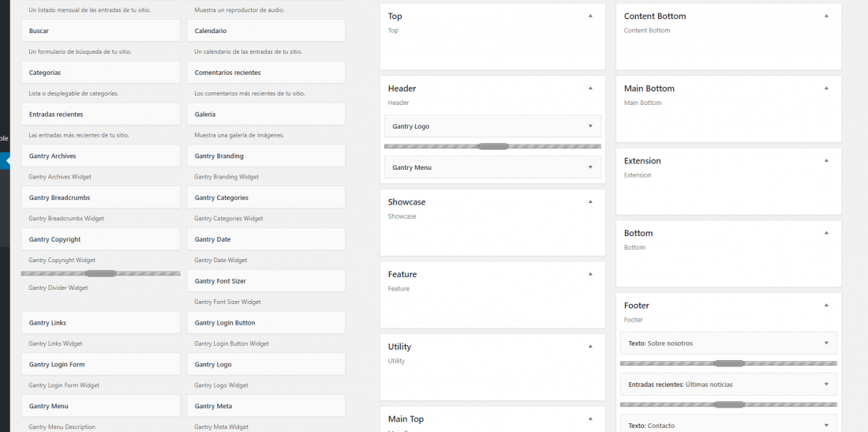Select the Entradas recientes available widget
Image resolution: width=868 pixels, height=432 pixels.
pyautogui.click(x=101, y=114)
